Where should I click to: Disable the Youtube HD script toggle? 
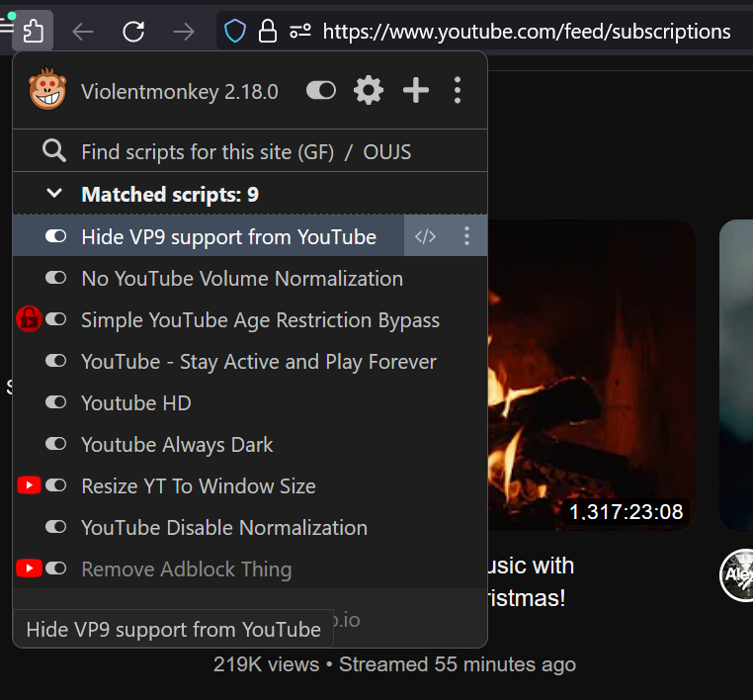click(x=56, y=403)
